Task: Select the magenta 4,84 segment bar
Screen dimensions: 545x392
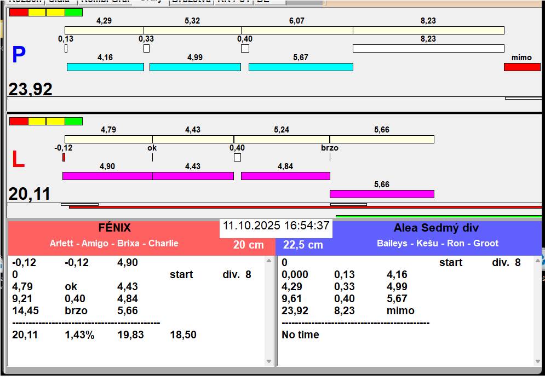Action: [x=285, y=176]
